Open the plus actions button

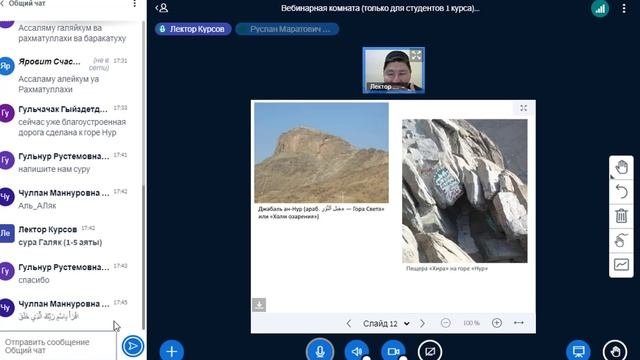172,351
